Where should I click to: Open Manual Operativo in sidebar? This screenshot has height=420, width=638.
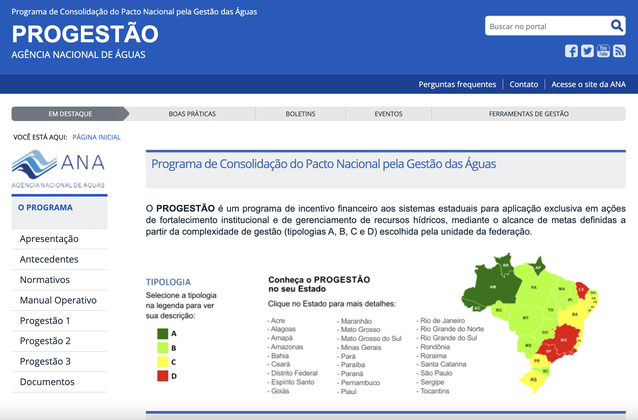58,300
